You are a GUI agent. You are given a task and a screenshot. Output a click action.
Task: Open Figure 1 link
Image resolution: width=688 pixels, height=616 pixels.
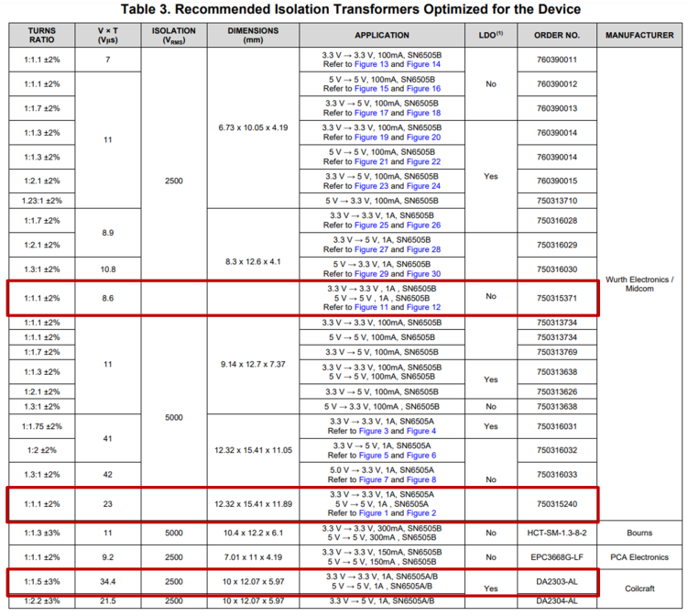(374, 513)
